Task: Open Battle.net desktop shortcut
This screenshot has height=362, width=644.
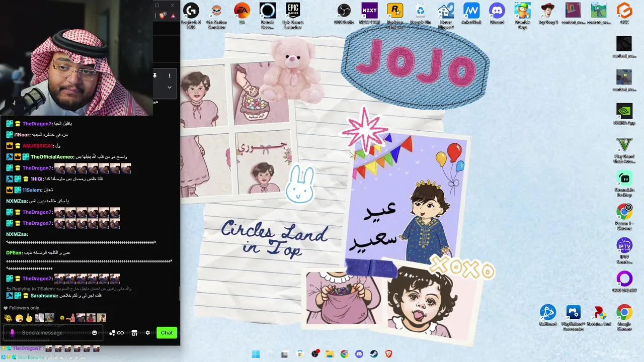Action: (548, 316)
